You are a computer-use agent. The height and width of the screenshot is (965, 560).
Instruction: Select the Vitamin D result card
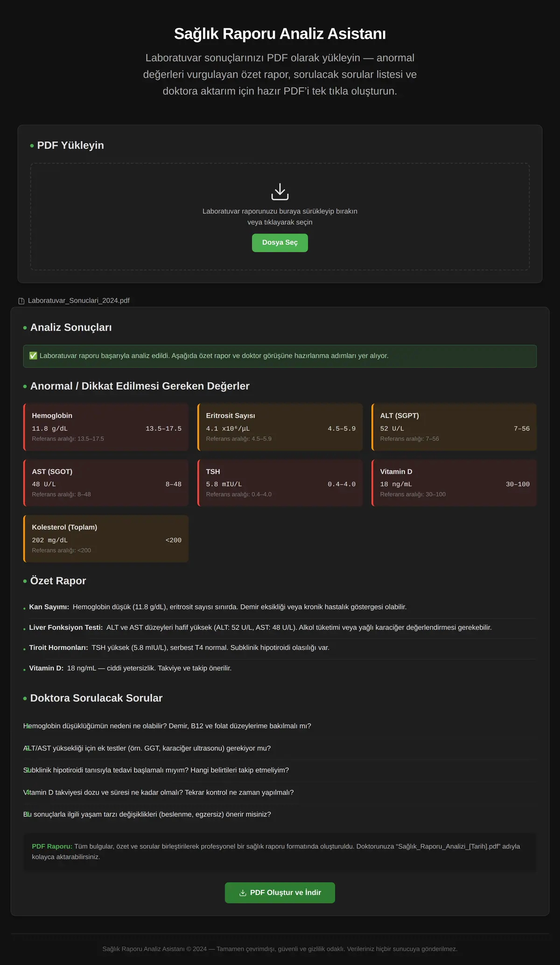click(454, 483)
